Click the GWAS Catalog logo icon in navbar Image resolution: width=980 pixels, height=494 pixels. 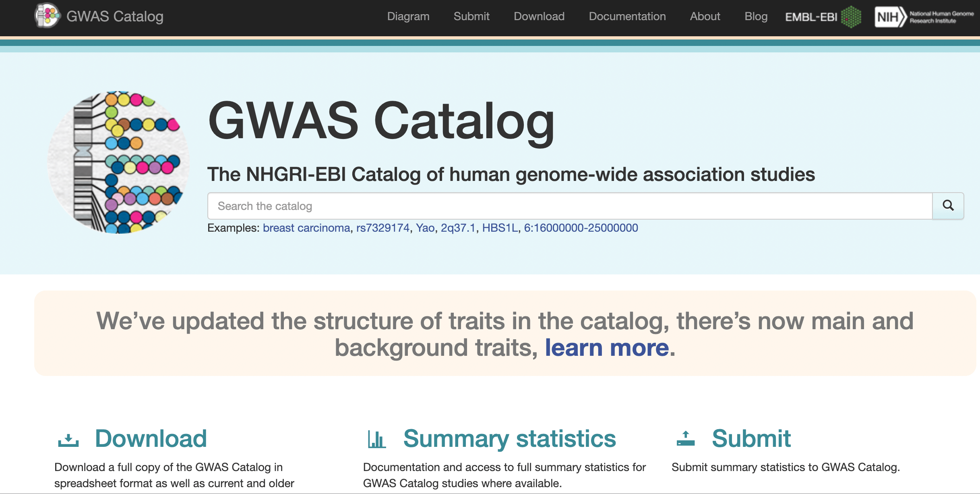pos(47,16)
